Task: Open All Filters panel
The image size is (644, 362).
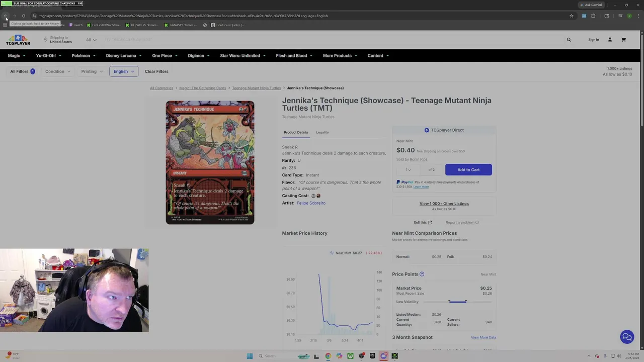Action: (23, 71)
